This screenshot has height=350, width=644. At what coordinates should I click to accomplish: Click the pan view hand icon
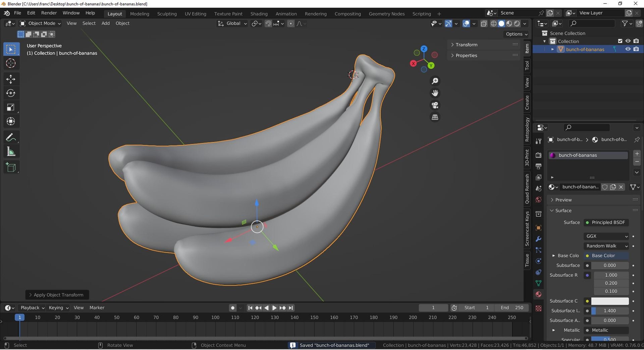435,93
